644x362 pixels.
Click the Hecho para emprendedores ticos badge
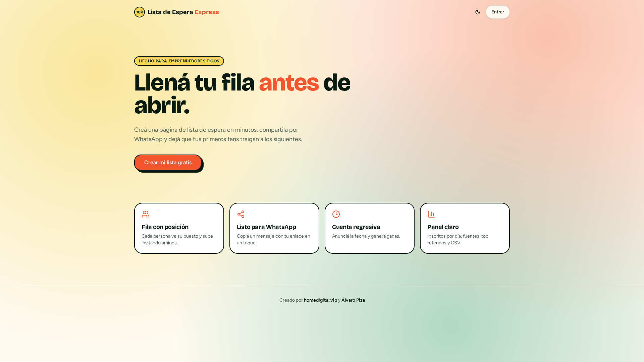click(x=179, y=61)
